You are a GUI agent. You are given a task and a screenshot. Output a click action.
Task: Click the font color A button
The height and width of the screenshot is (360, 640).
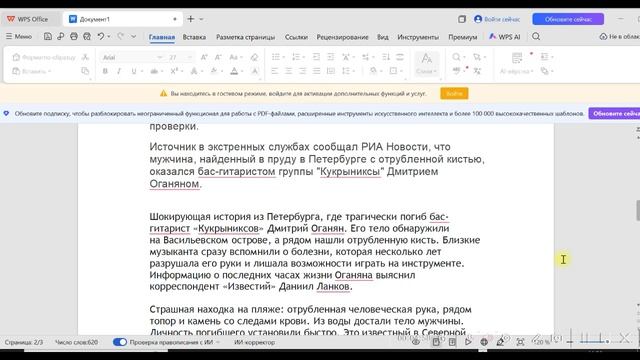[234, 71]
